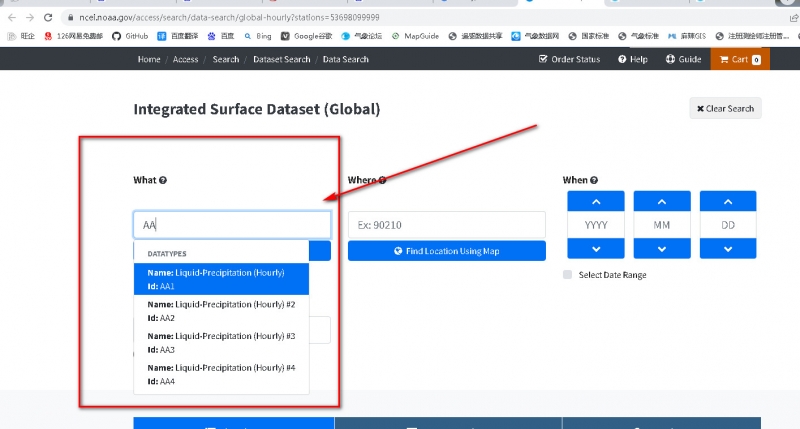Choose Liquid-Precipitation (Hourly) #3 AA3 suggestion
Viewport: 800px width, 429px height.
(x=221, y=343)
